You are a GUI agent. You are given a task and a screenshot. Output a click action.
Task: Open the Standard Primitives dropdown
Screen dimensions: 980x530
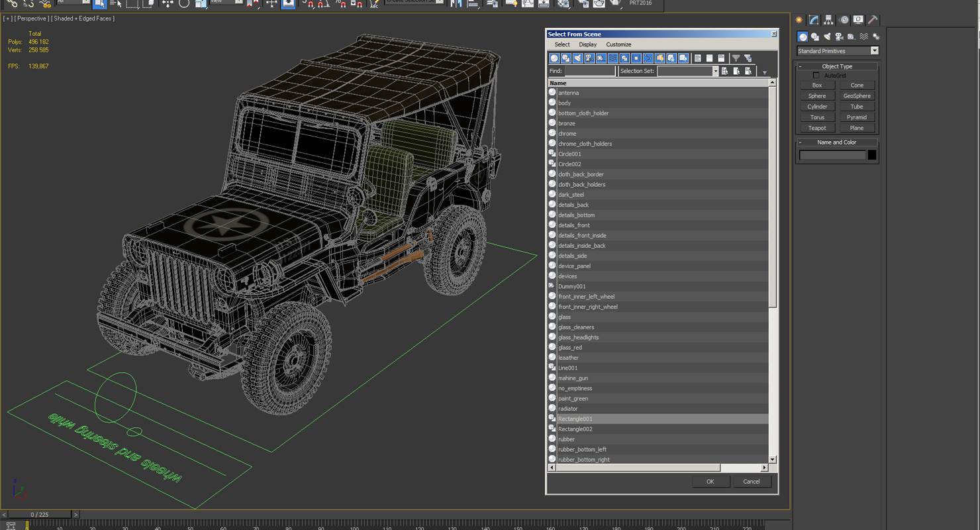coord(838,51)
